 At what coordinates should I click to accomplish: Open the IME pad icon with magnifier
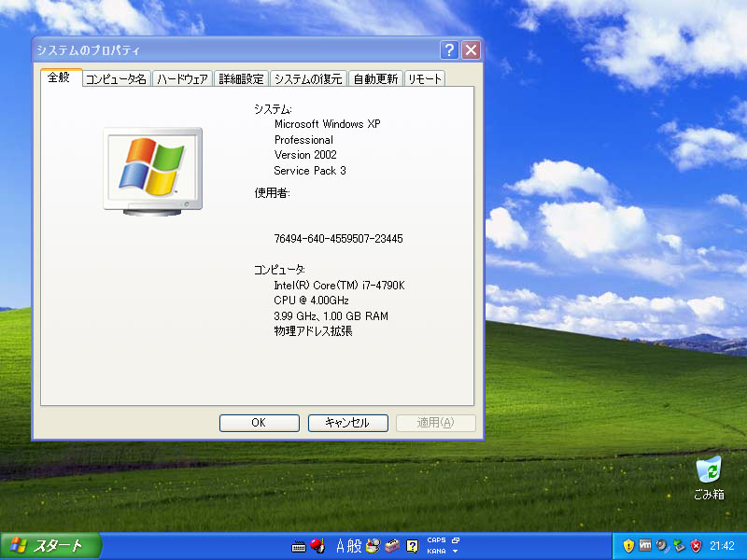point(373,546)
